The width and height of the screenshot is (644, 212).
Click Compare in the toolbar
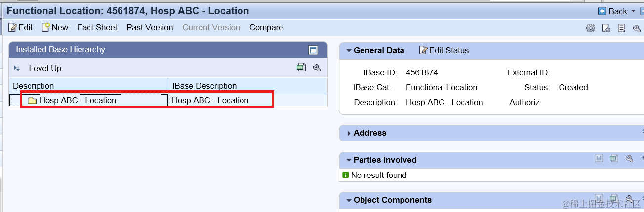(x=266, y=27)
